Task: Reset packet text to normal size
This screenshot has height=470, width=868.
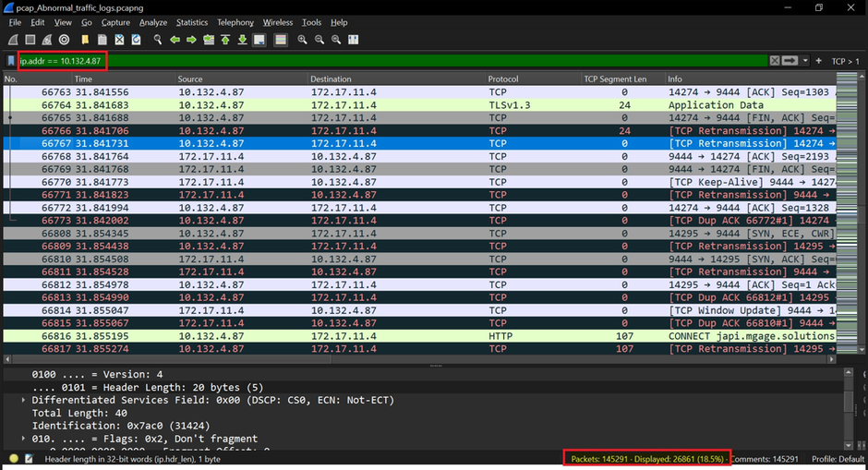Action: pyautogui.click(x=336, y=40)
